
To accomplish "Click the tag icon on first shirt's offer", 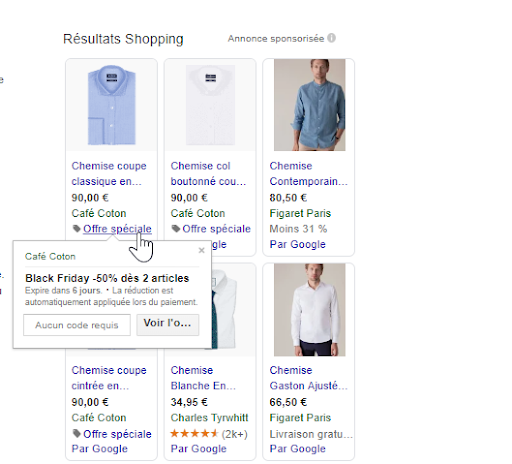I will (77, 229).
